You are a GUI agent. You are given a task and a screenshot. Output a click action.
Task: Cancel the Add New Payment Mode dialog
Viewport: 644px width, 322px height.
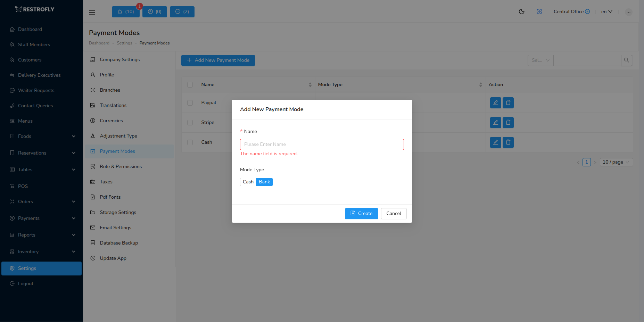[394, 213]
